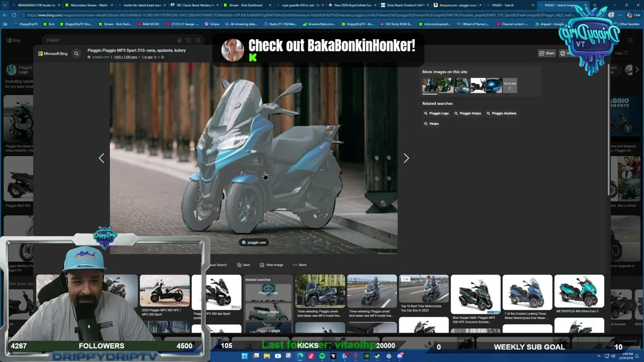Viewport: 644px width, 362px height.
Task: Open the Microsoft Bing logo home link
Action: (x=53, y=53)
